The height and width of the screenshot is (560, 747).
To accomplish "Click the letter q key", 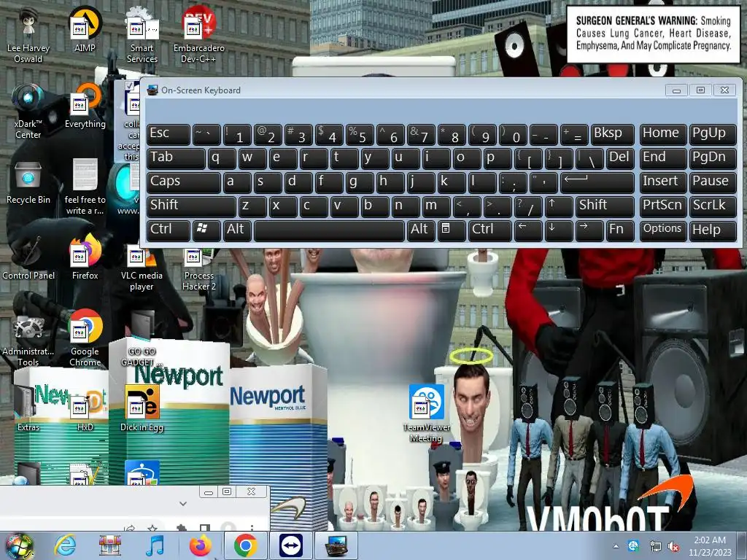I will pos(222,158).
